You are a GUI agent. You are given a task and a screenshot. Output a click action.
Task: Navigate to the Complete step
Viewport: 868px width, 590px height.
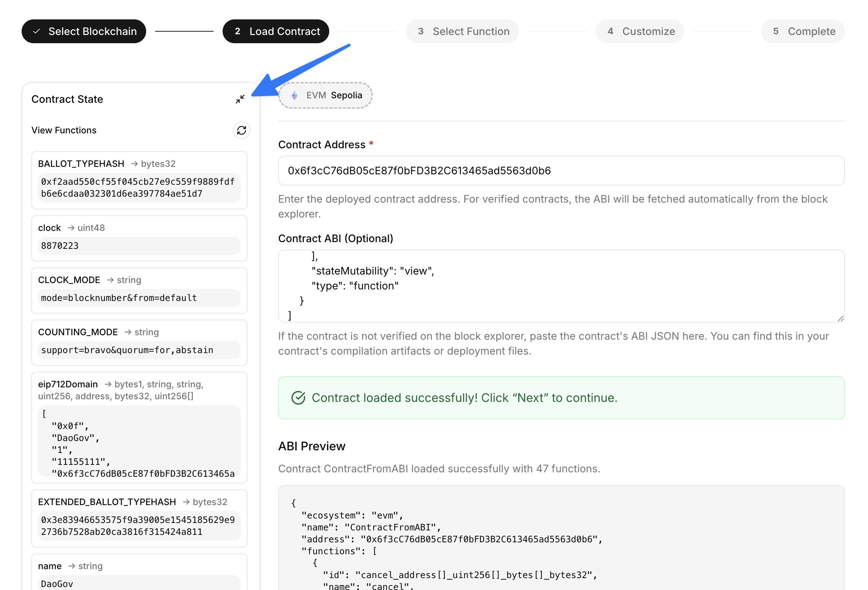click(802, 31)
